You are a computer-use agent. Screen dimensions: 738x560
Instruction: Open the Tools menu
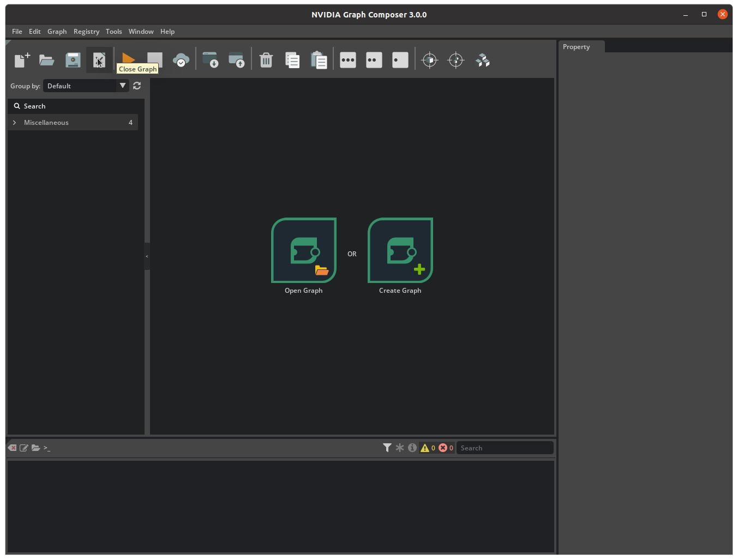tap(114, 32)
